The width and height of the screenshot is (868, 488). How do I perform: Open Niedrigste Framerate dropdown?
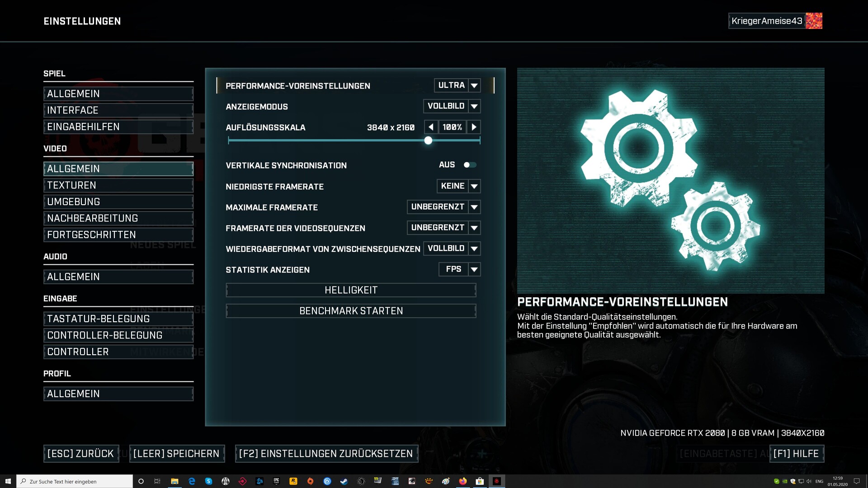(474, 186)
